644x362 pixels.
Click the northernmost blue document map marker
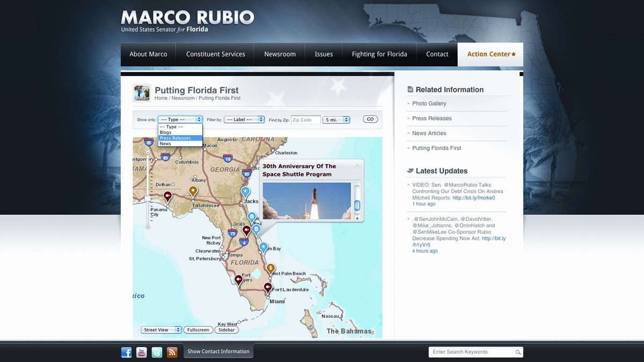[251, 217]
